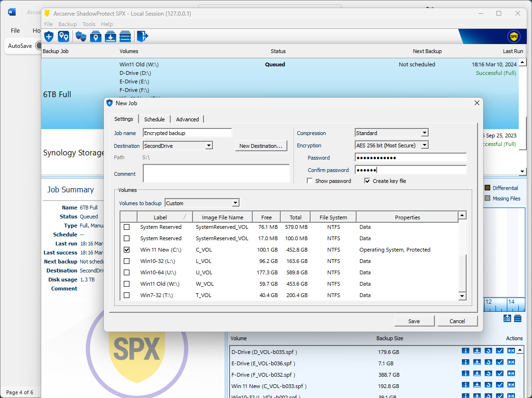The image size is (532, 398).
Task: Click the Word icon in the background window
Action: pos(12,12)
